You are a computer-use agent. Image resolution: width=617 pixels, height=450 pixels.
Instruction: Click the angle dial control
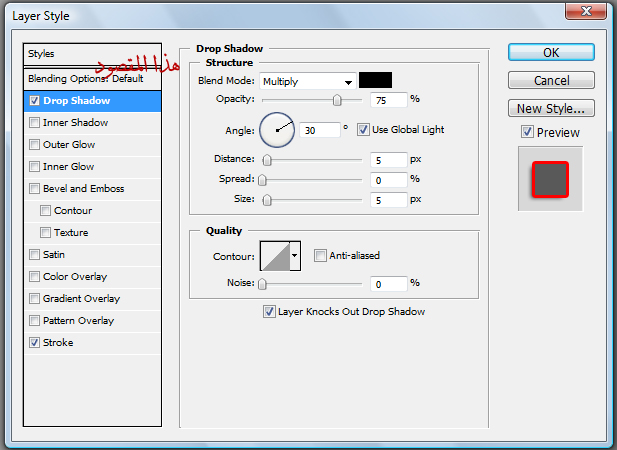(x=277, y=129)
